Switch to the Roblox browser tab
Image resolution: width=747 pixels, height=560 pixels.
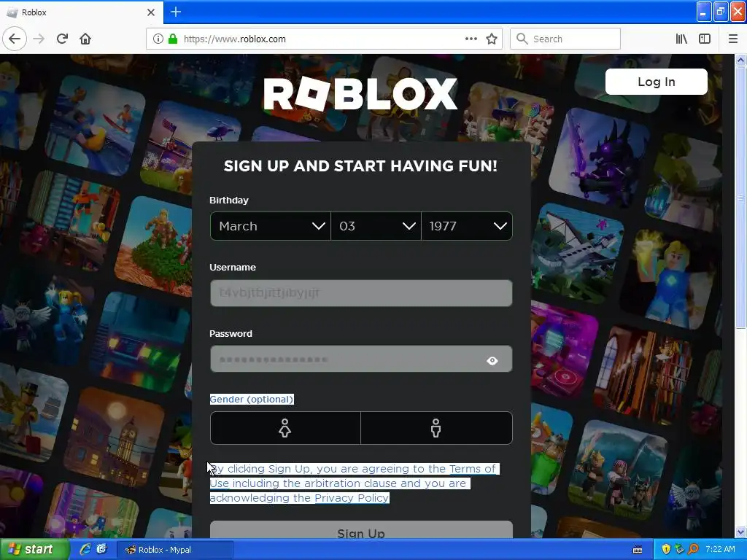(81, 12)
